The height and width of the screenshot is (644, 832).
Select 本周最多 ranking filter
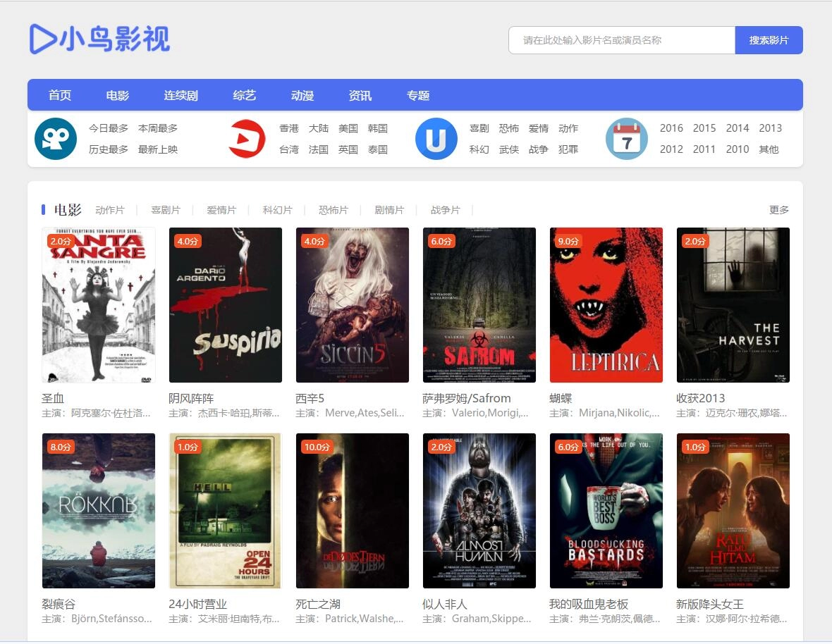coord(158,128)
